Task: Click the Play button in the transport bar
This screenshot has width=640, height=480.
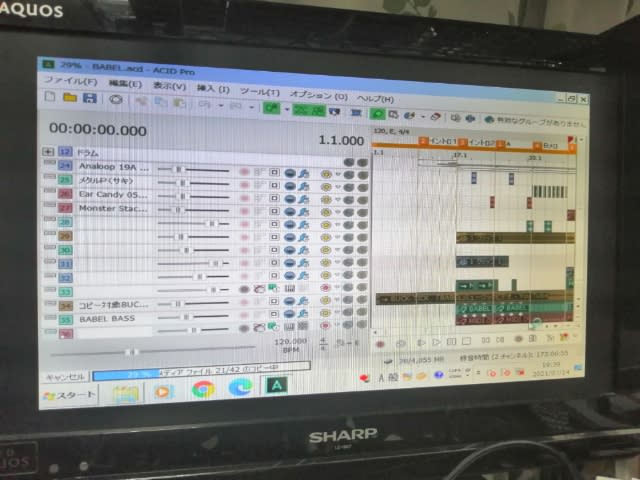Action: 436,342
